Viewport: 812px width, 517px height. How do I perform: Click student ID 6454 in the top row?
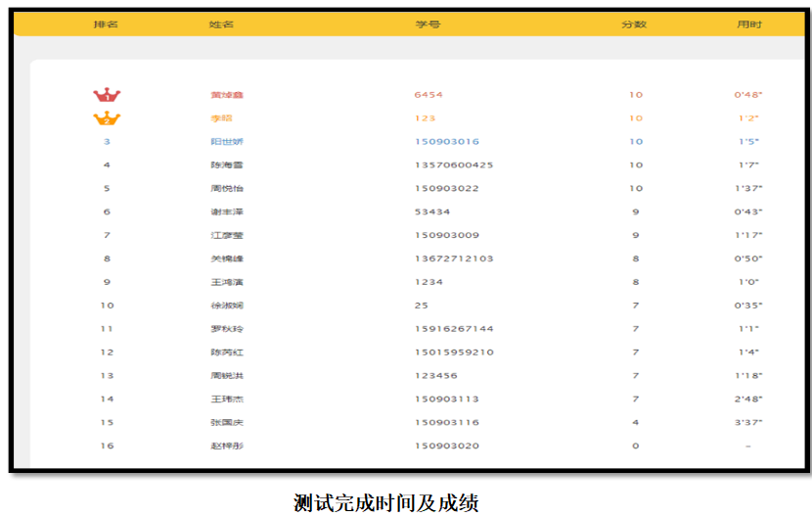pos(429,95)
